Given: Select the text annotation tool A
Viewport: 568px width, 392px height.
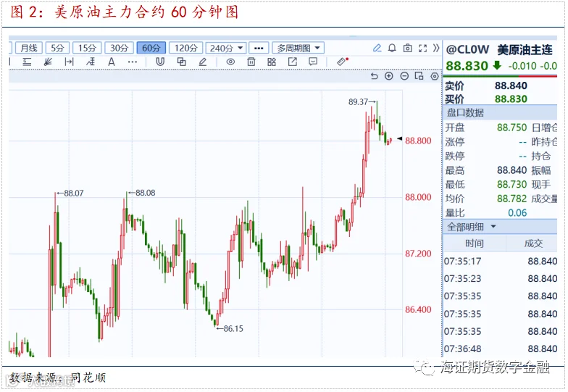Looking at the screenshot, I should click(x=112, y=62).
